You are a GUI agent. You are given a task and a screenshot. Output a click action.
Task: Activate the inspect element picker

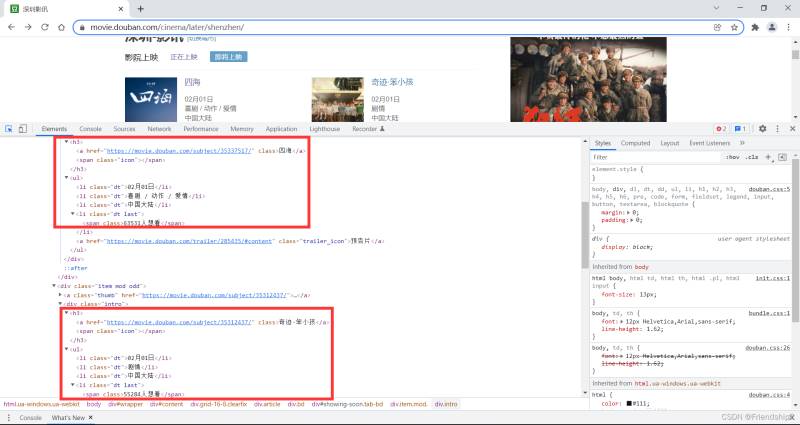click(x=9, y=129)
